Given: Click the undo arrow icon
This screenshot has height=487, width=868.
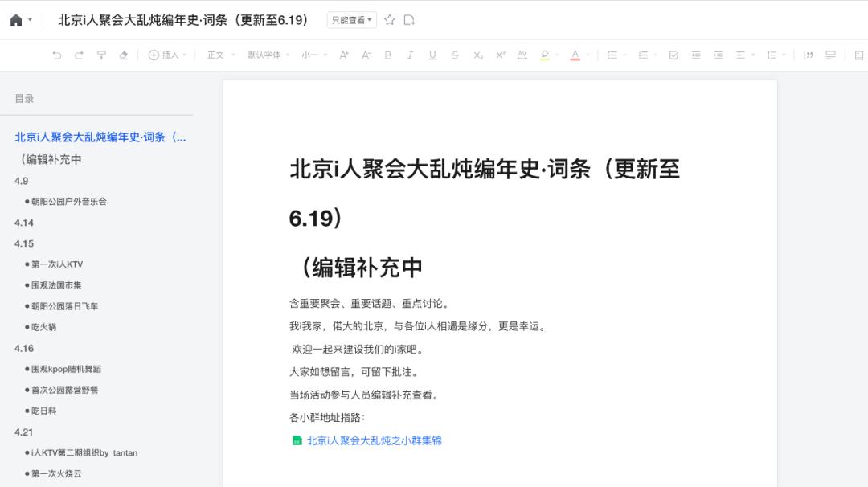Looking at the screenshot, I should click(x=56, y=55).
